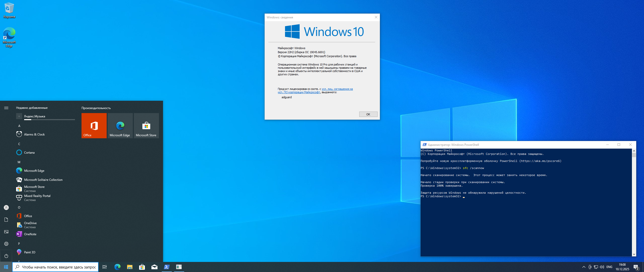Click the taskbar search input box
644x272 pixels.
point(58,267)
